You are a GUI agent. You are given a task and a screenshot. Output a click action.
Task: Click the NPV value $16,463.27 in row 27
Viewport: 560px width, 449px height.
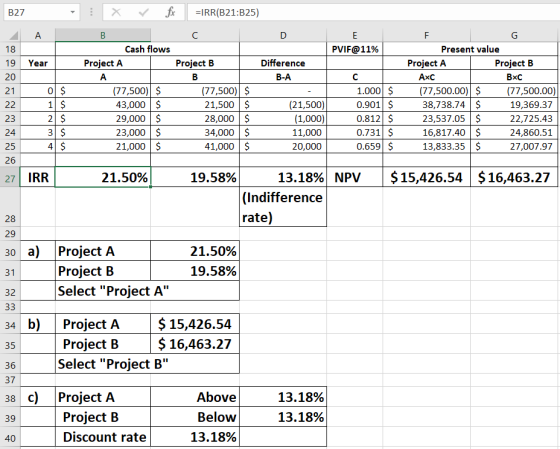514,177
